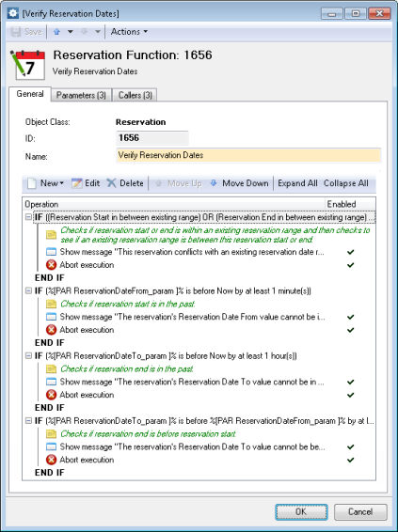Viewport: 398px width, 532px height.
Task: Toggle enabled check for last Abort execution
Action: click(350, 460)
